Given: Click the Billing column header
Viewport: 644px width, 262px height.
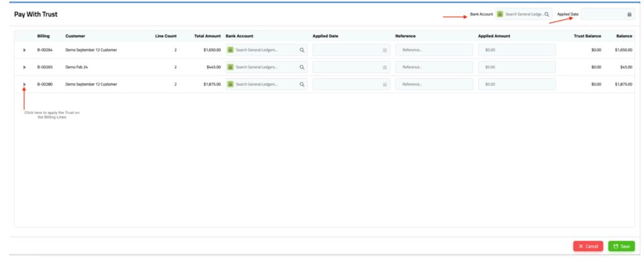Looking at the screenshot, I should point(43,36).
